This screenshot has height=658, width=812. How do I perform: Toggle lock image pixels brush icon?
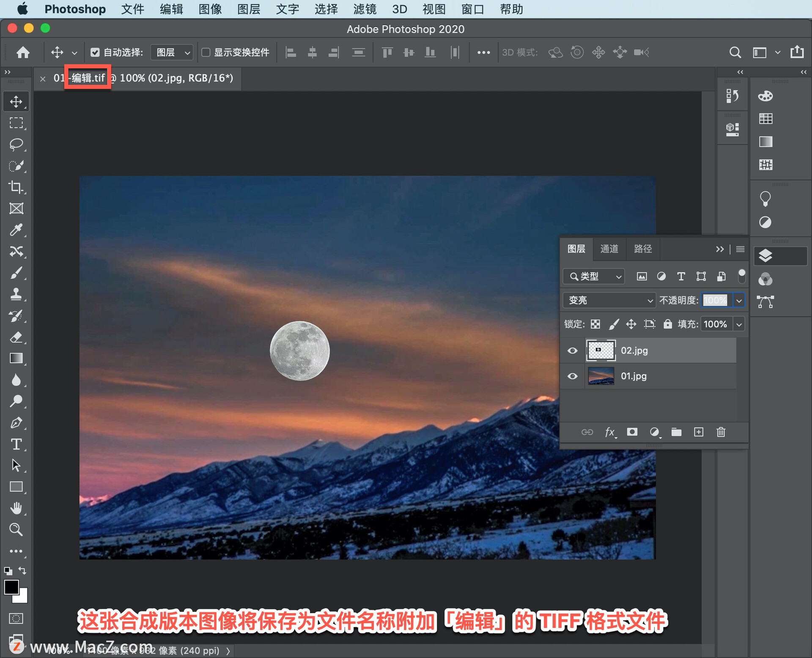point(614,324)
